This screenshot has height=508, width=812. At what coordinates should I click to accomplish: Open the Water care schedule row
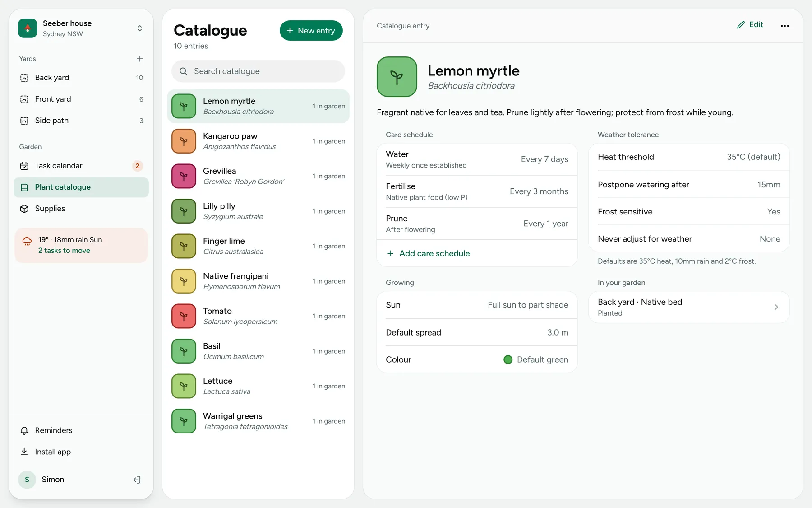click(x=477, y=159)
